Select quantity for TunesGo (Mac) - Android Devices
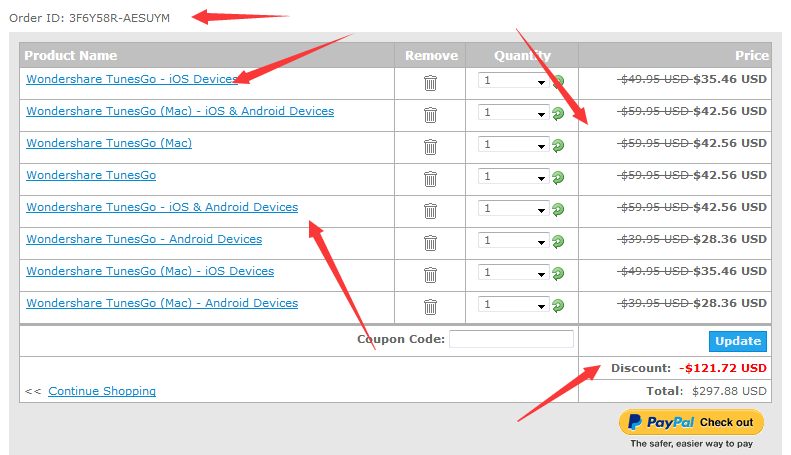The image size is (791, 455). 514,304
